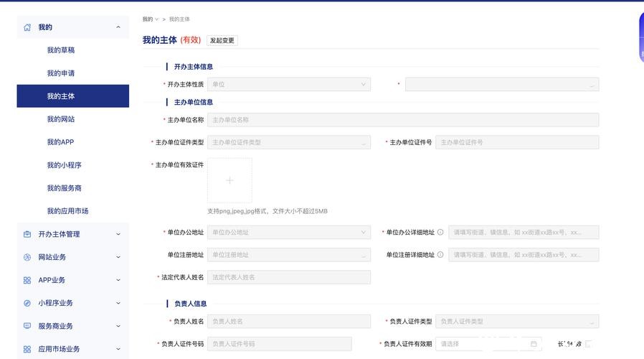The width and height of the screenshot is (644, 359).
Task: Expand the 负责人证件类型 dropdown
Action: 516,322
